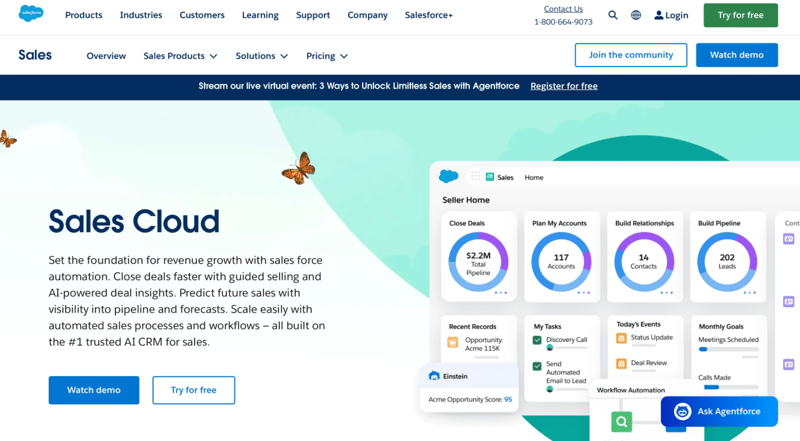
Task: Click the Today's Events card title
Action: [638, 325]
